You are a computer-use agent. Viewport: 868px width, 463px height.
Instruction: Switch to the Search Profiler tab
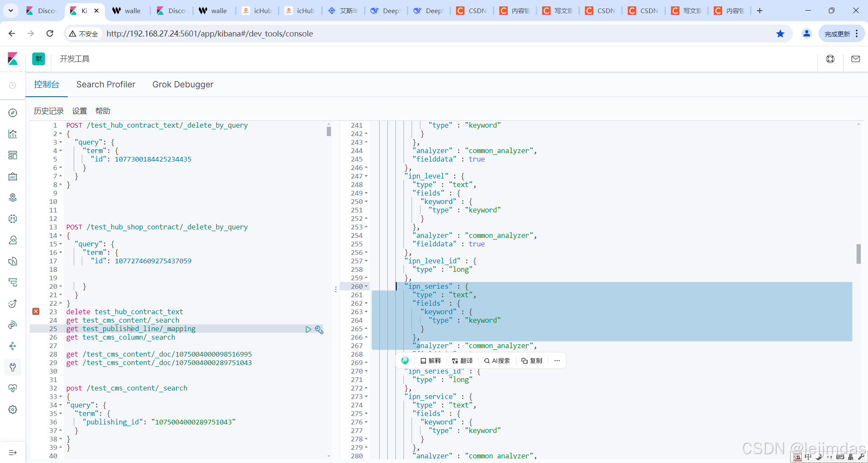(106, 84)
